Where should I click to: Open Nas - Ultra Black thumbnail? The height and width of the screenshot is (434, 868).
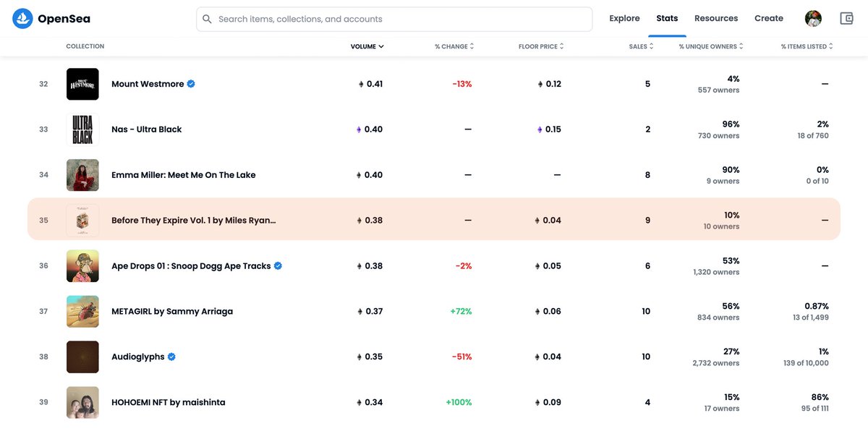click(x=82, y=129)
